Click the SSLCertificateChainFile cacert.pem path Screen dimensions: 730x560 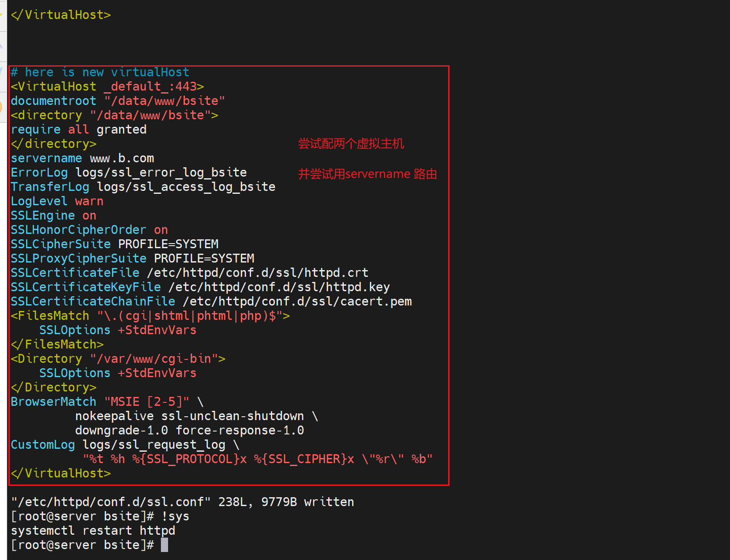click(x=297, y=301)
